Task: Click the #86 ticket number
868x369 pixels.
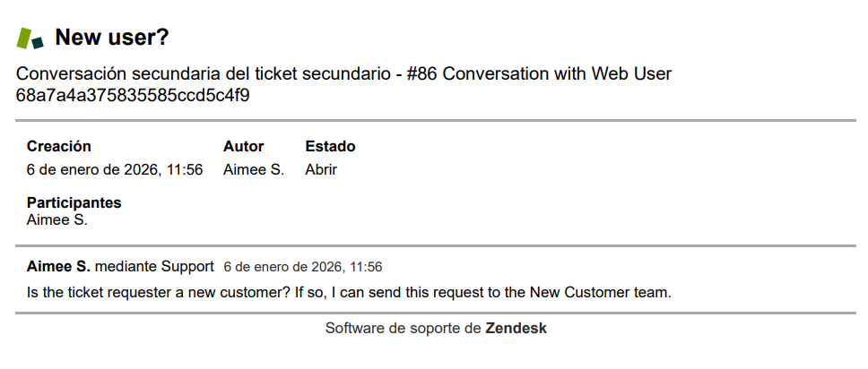Action: pyautogui.click(x=421, y=74)
